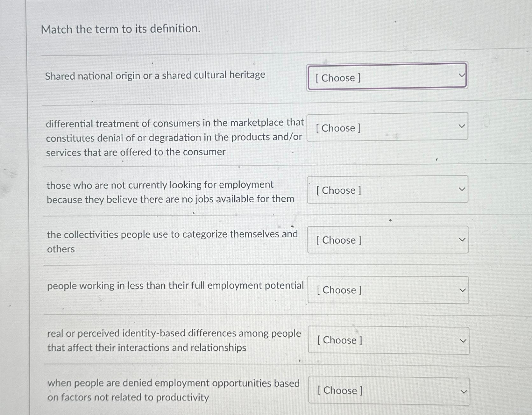Image resolution: width=532 pixels, height=415 pixels.
Task: Open the dropdown for less than full employment potential
Action: [x=388, y=290]
